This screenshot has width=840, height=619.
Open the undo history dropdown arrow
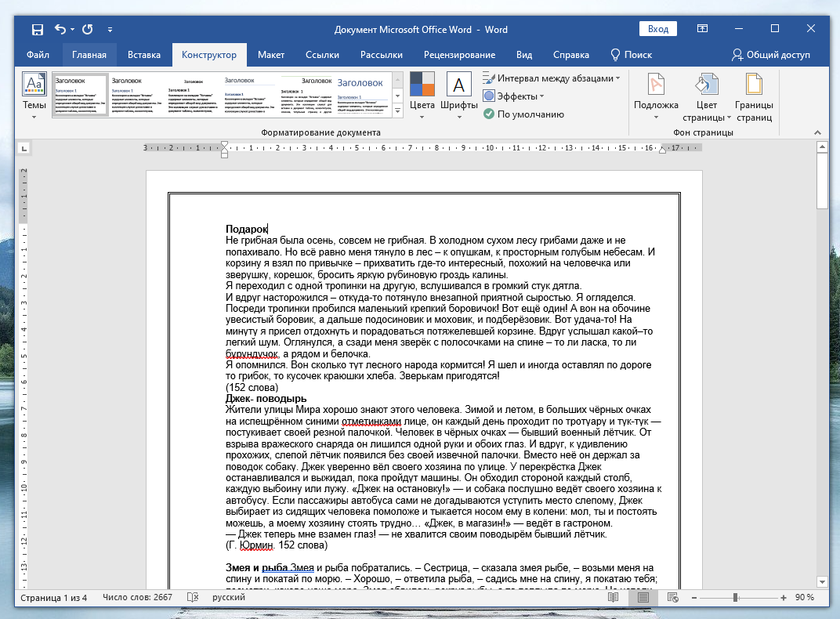point(72,30)
